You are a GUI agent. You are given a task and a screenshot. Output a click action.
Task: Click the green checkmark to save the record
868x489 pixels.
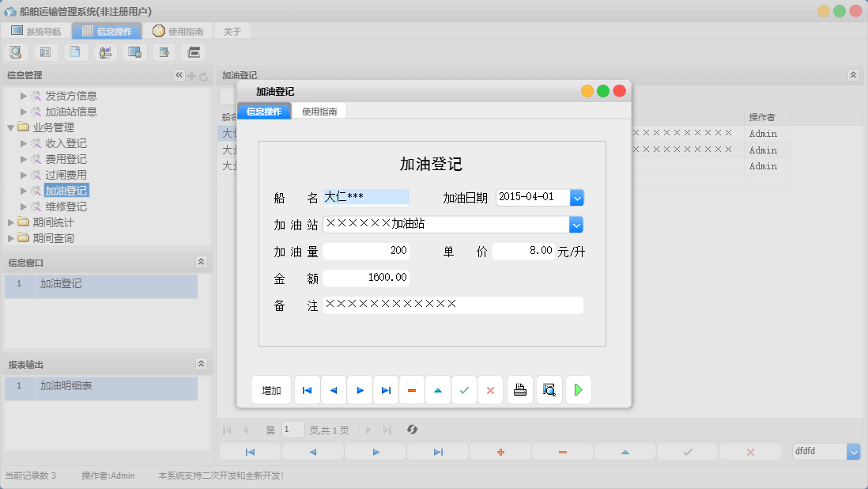point(464,389)
